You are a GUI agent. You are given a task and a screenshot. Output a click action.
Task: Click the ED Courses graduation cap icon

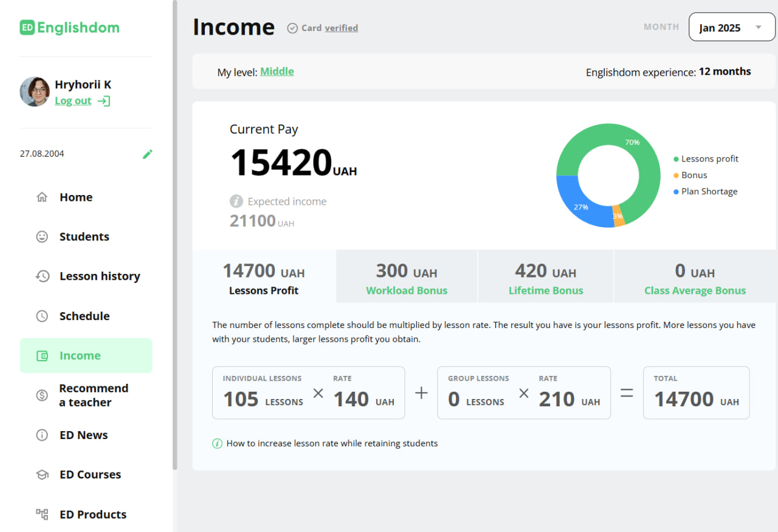(x=42, y=475)
